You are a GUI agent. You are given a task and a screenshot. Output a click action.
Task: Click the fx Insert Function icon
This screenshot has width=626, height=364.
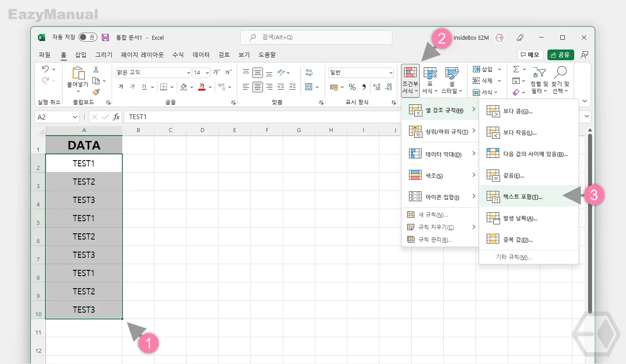tap(116, 117)
